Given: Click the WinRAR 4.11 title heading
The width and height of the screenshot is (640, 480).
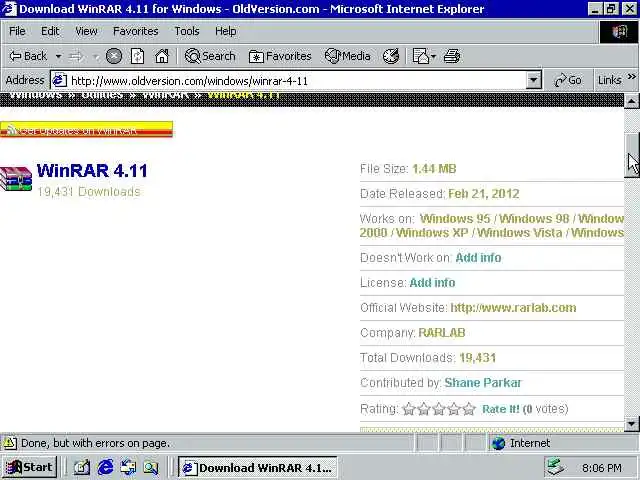Looking at the screenshot, I should (92, 171).
